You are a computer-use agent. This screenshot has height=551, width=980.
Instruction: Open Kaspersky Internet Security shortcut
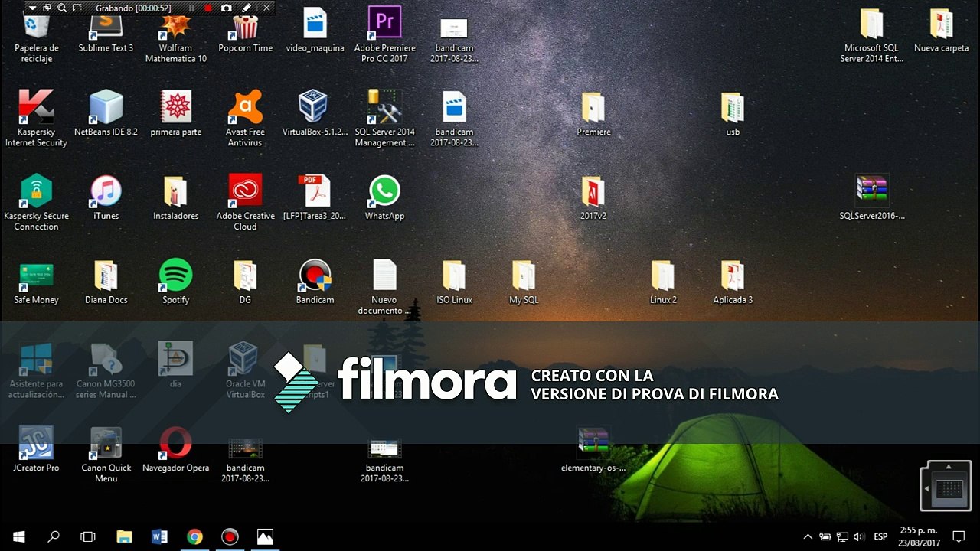tap(36, 119)
